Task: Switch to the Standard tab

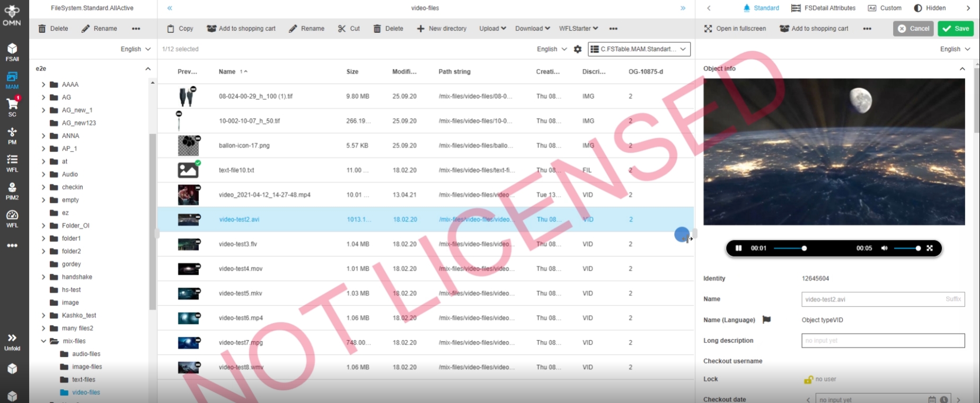Action: pyautogui.click(x=761, y=8)
